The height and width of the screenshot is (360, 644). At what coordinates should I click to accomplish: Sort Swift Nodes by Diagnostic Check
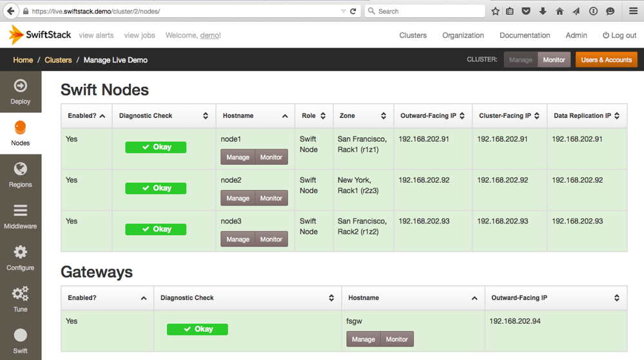(x=164, y=116)
